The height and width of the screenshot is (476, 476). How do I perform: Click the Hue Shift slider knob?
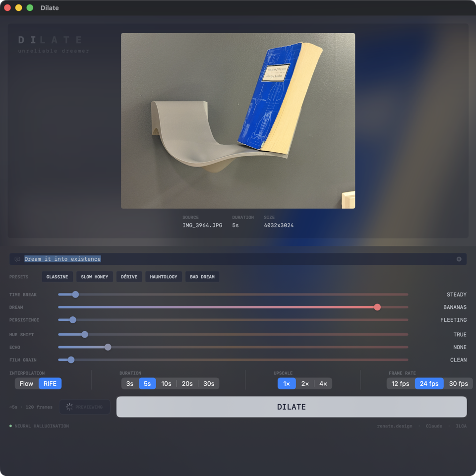[x=85, y=335]
